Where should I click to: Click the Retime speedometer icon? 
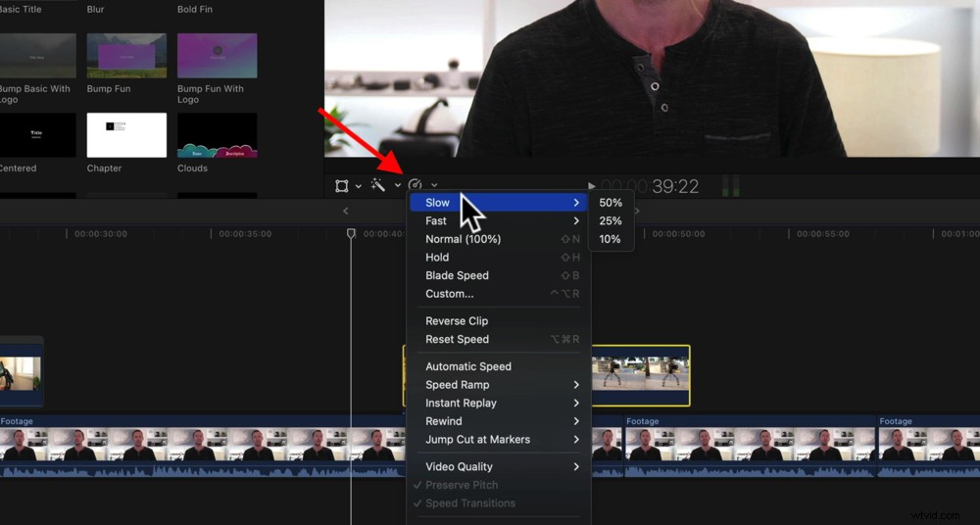click(x=415, y=185)
